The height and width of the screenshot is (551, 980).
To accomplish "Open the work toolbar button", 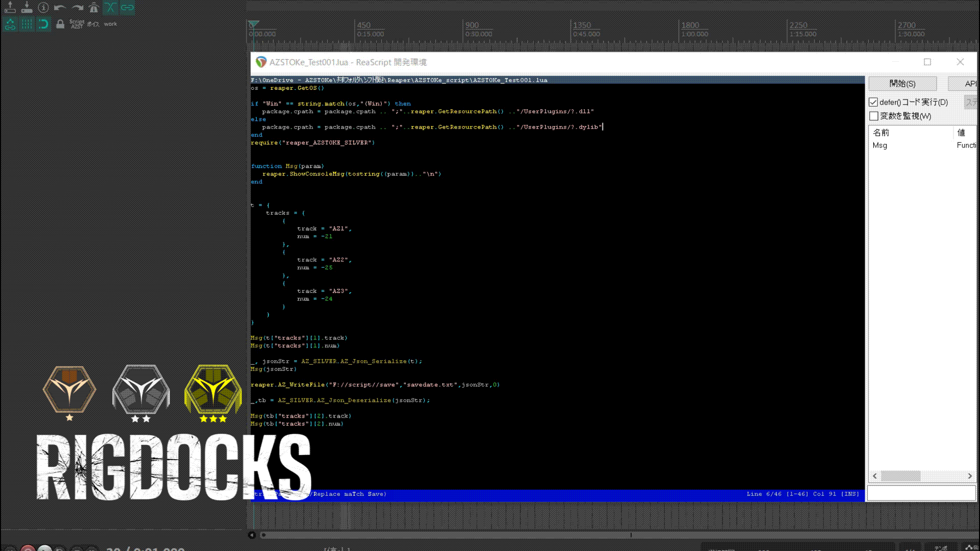I will (x=110, y=24).
